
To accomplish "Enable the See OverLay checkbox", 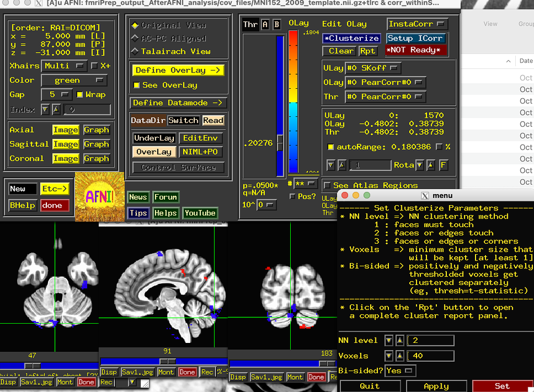I will click(137, 85).
